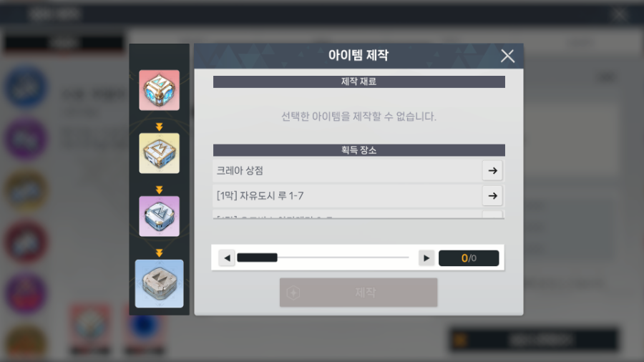Screen dimensions: 644x362
Task: Decrease craft quantity with left arrow
Action: coord(227,258)
